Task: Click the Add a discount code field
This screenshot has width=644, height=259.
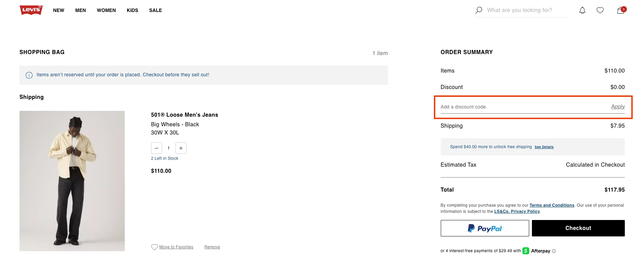Action: (x=521, y=107)
